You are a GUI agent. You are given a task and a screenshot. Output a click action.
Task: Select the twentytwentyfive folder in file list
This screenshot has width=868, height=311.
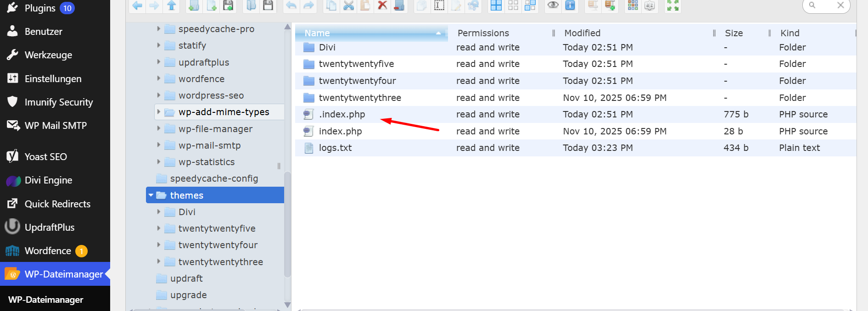tap(576, 64)
